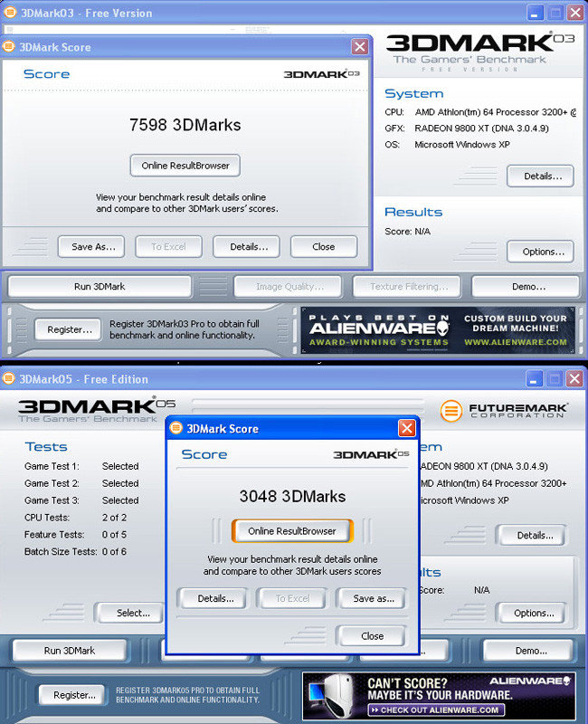588x724 pixels.
Task: Click the 3DMark03 title bar app icon
Action: 10,13
